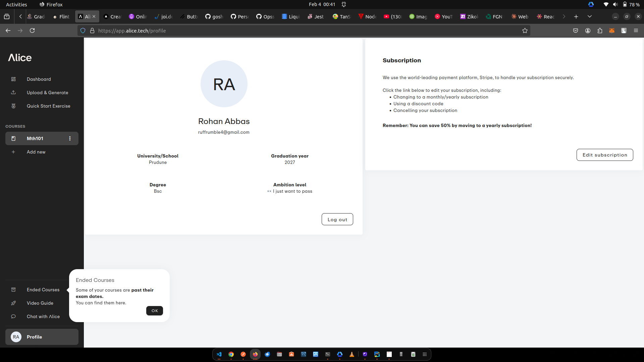
Task: Click Chat with Alice speech bubble icon
Action: click(13, 316)
